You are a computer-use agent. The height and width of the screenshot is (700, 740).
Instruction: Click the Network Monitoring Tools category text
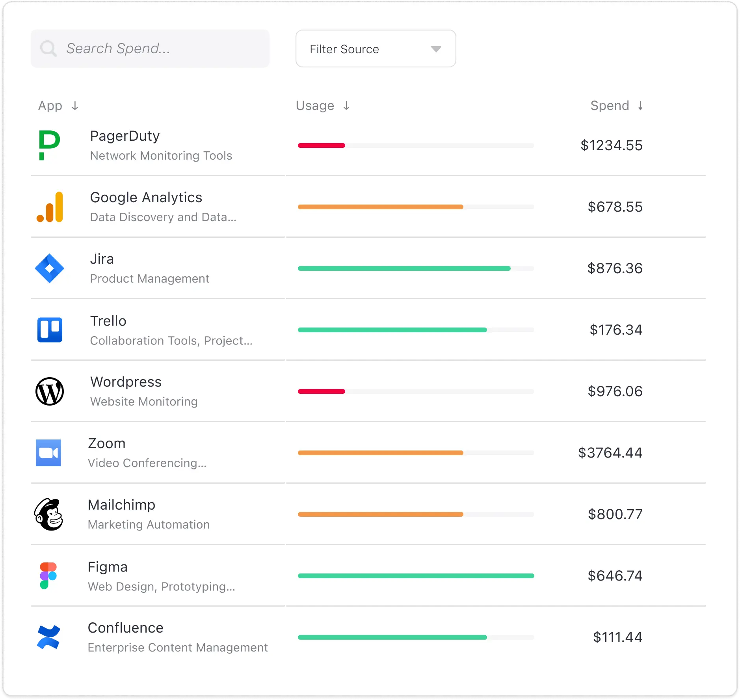[161, 156]
